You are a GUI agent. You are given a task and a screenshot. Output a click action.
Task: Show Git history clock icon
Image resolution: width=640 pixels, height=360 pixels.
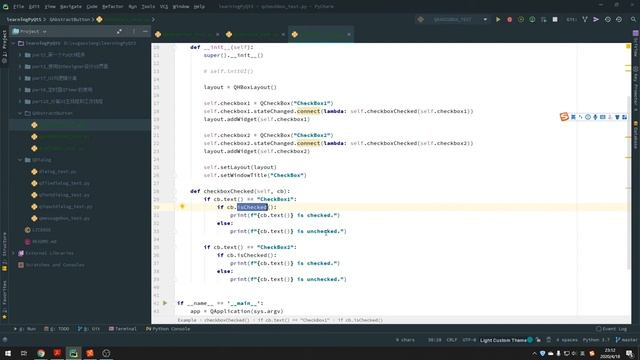[x=608, y=19]
